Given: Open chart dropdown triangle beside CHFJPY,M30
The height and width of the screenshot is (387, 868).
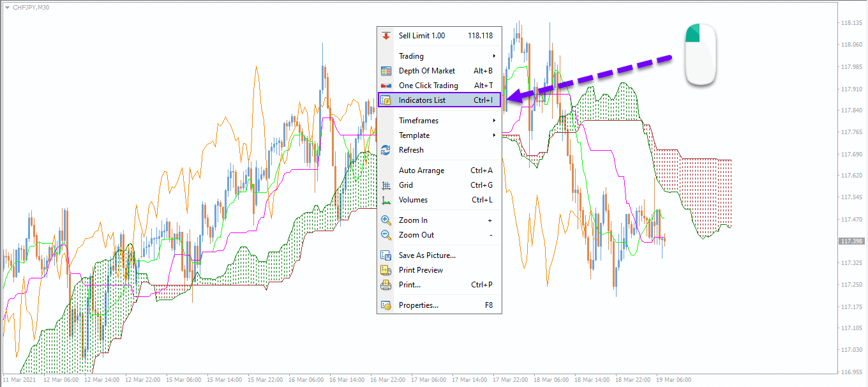Looking at the screenshot, I should tap(7, 7).
